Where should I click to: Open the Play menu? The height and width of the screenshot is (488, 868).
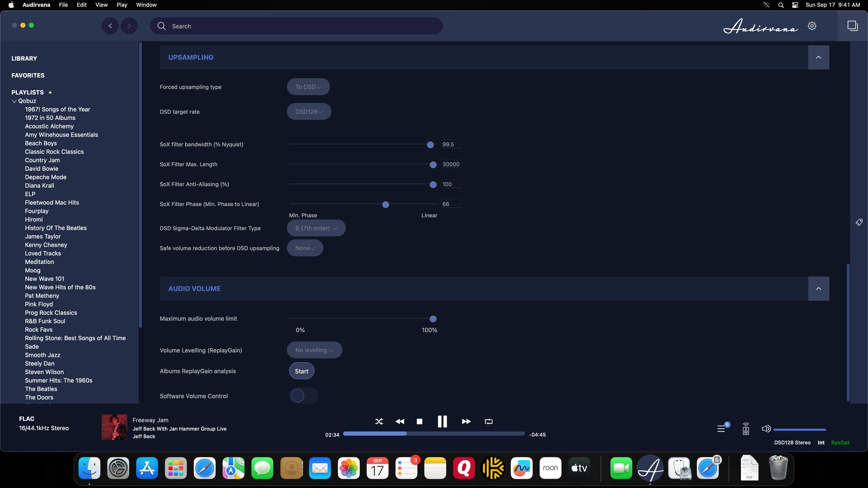pos(122,5)
